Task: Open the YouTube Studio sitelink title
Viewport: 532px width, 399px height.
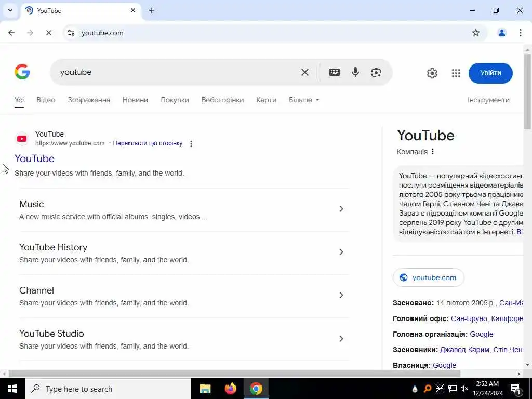Action: coord(51,334)
